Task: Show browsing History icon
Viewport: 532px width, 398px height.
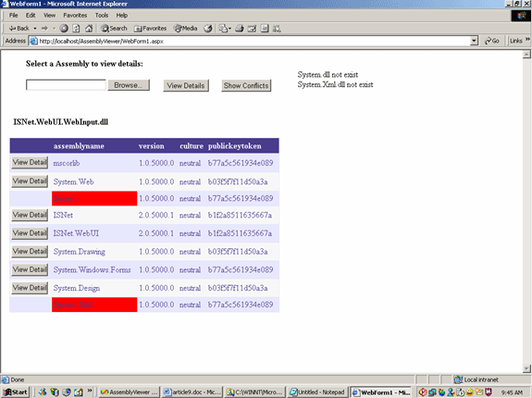Action: (208, 29)
